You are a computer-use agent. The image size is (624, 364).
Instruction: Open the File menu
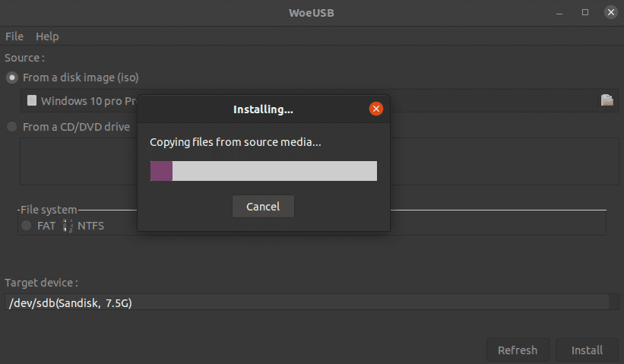click(14, 36)
